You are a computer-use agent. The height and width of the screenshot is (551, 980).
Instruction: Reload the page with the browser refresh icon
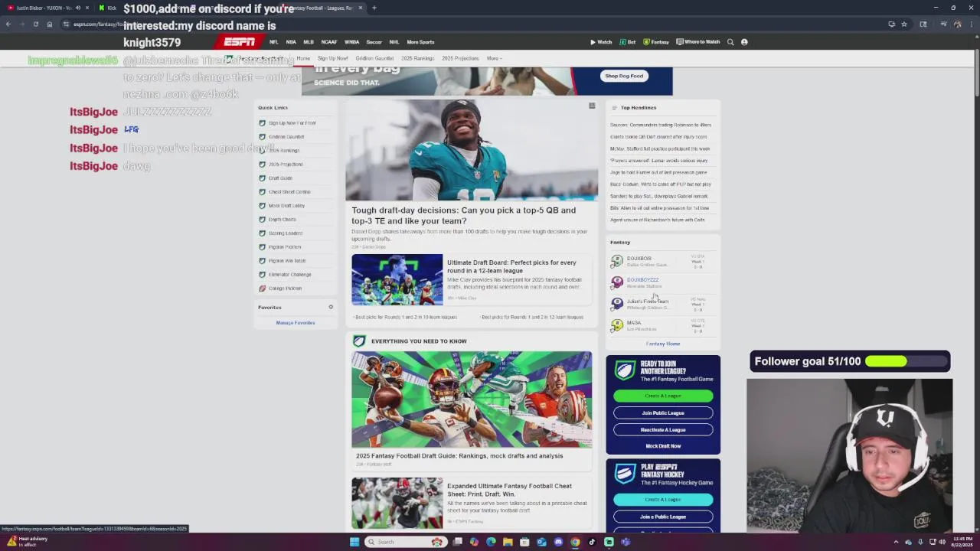click(35, 24)
